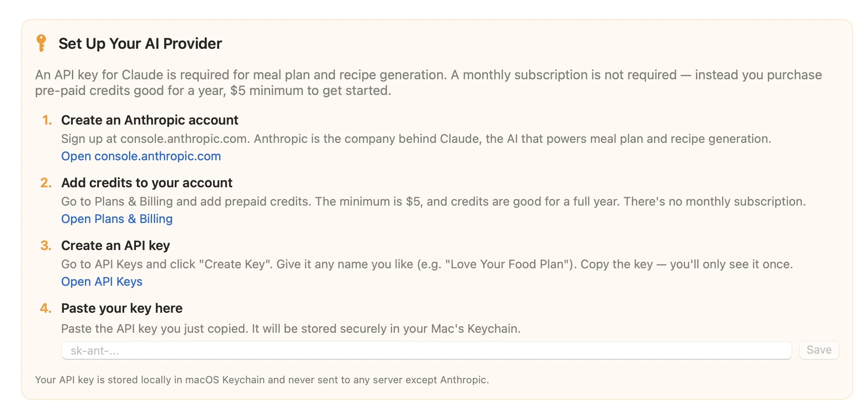Open console.anthropic.com link
Screen dimensions: 868x419
click(x=140, y=156)
